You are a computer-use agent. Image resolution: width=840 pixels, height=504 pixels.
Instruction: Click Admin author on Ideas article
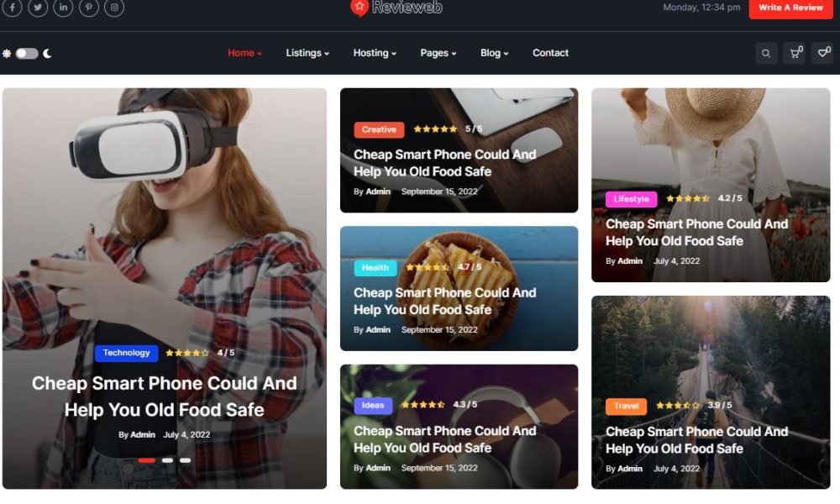coord(378,468)
